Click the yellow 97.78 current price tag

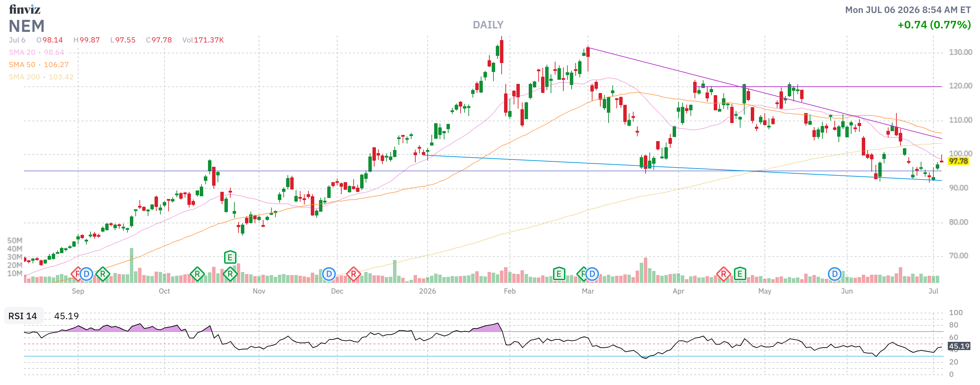click(958, 161)
